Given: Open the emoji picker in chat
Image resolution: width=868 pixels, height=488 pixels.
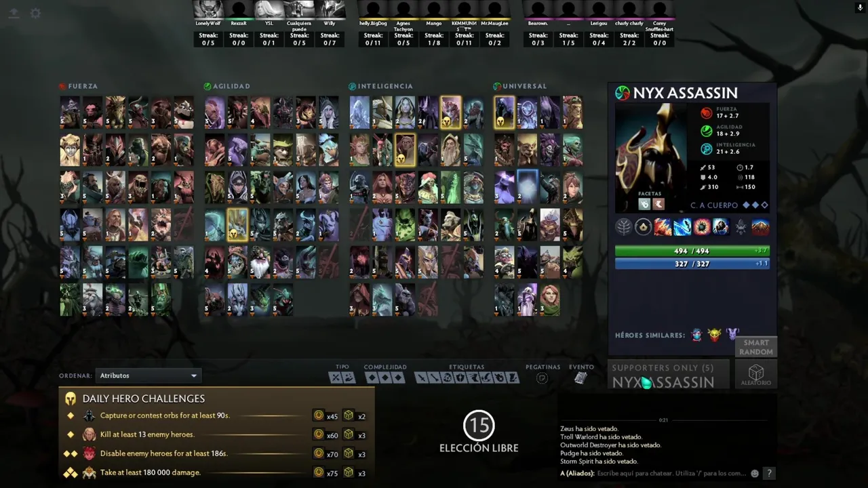Looking at the screenshot, I should tap(755, 473).
